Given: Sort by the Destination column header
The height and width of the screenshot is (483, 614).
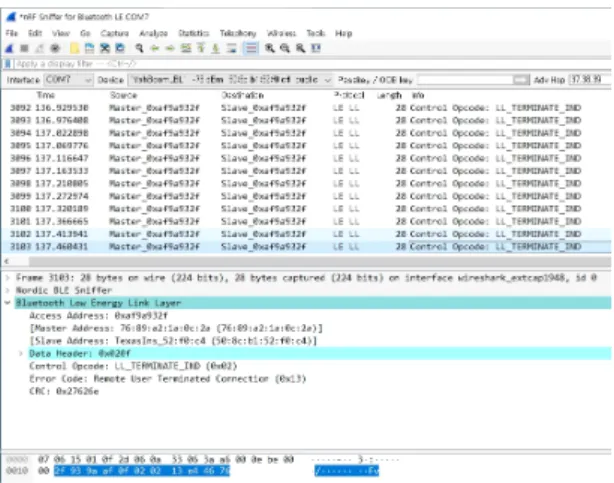Looking at the screenshot, I should [242, 95].
